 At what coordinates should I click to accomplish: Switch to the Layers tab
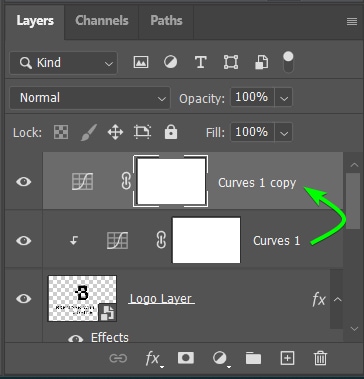click(x=35, y=21)
